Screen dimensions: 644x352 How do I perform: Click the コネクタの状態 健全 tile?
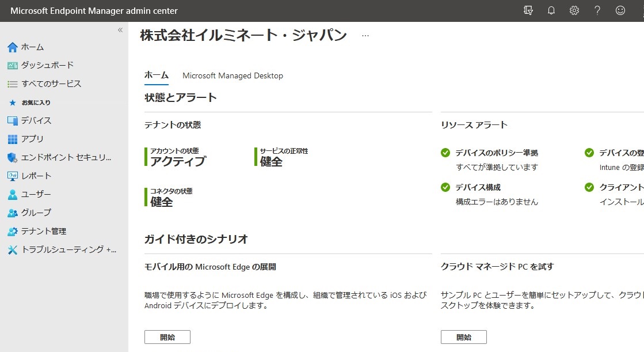click(169, 198)
